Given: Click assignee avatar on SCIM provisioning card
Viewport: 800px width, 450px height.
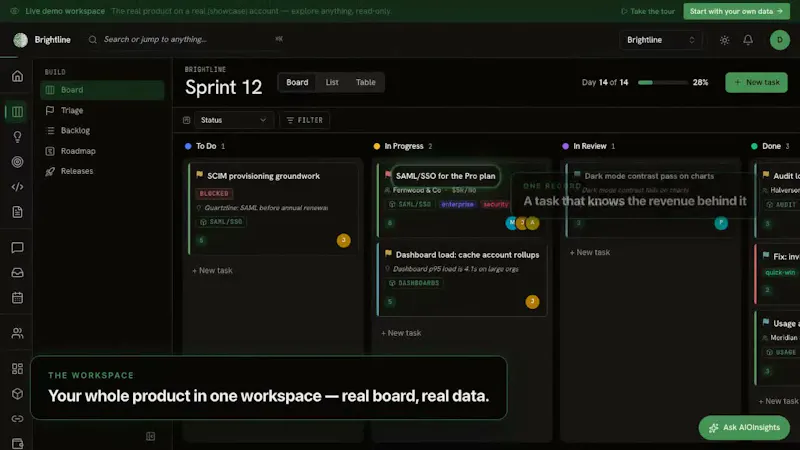Looking at the screenshot, I should coord(343,240).
